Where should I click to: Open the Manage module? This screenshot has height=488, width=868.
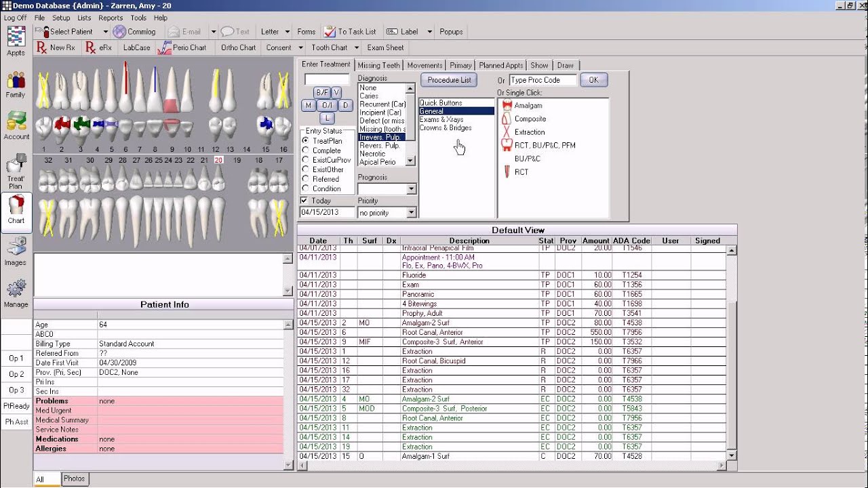pyautogui.click(x=16, y=294)
